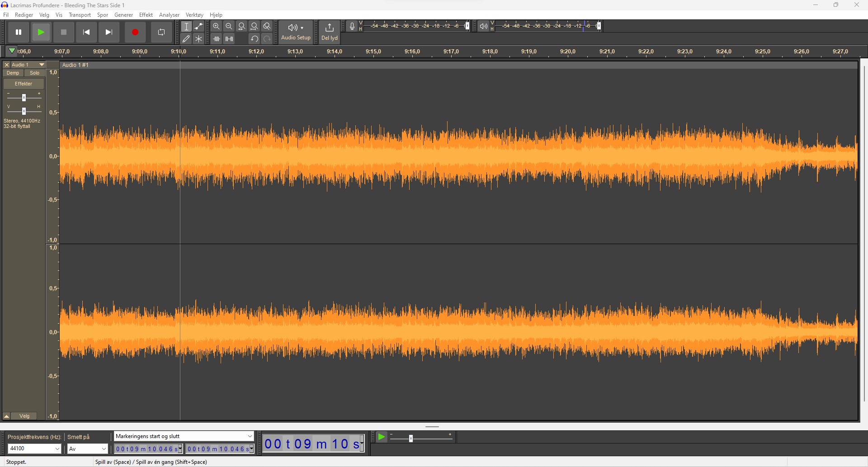
Task: Click the vertical scrollbar at right
Action: point(864,234)
